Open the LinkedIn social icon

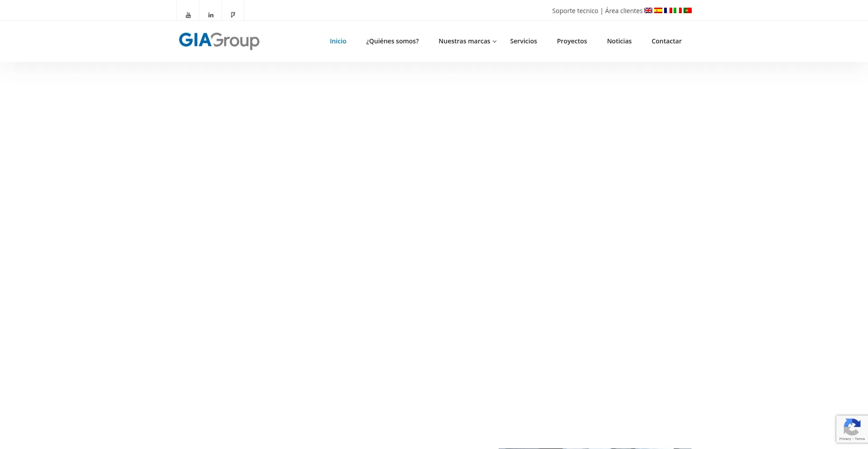[211, 15]
